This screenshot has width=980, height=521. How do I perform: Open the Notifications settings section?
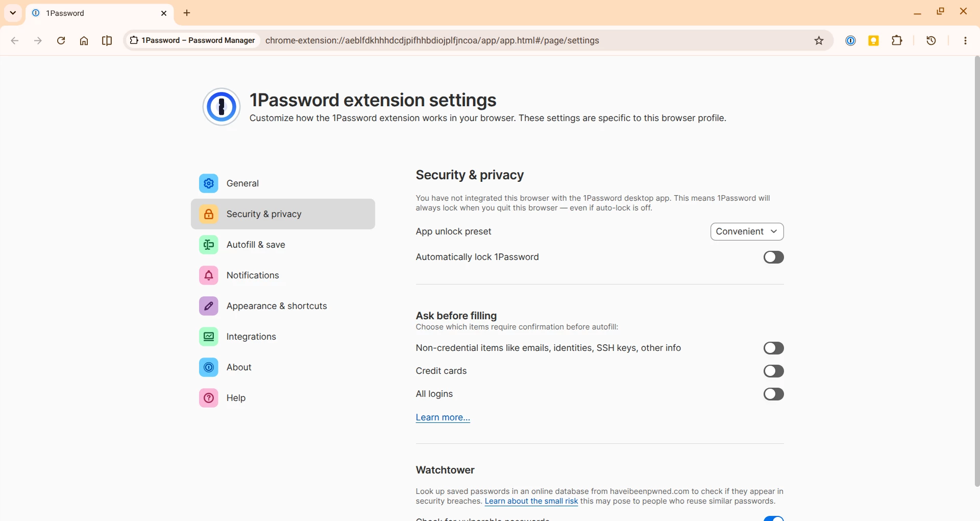pyautogui.click(x=283, y=275)
